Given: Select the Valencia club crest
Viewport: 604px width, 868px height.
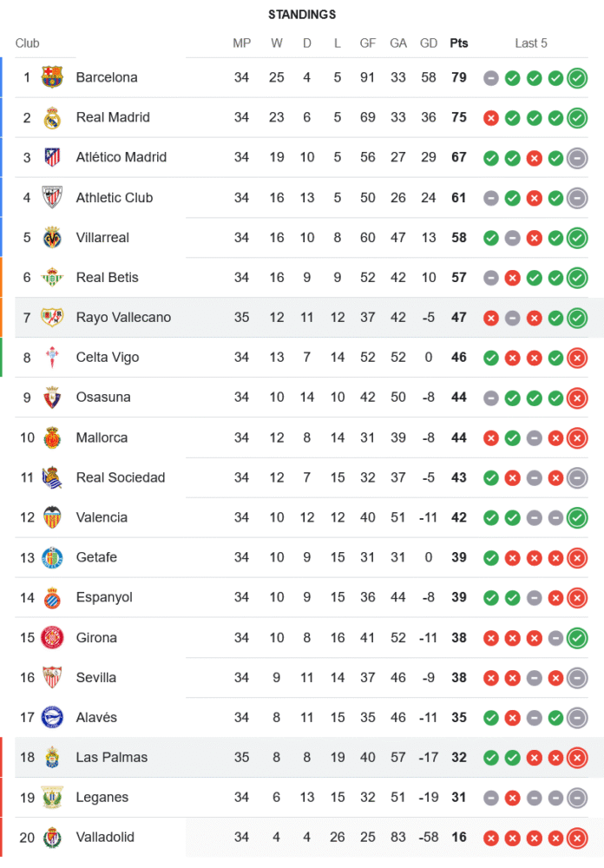Looking at the screenshot, I should click(x=52, y=517).
